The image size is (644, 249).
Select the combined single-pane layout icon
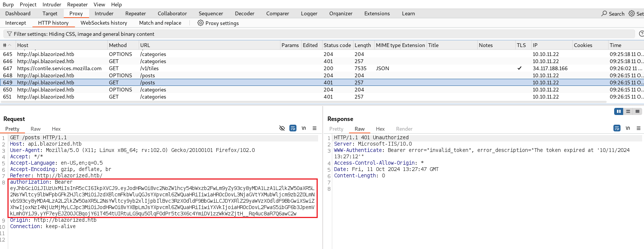click(x=637, y=111)
